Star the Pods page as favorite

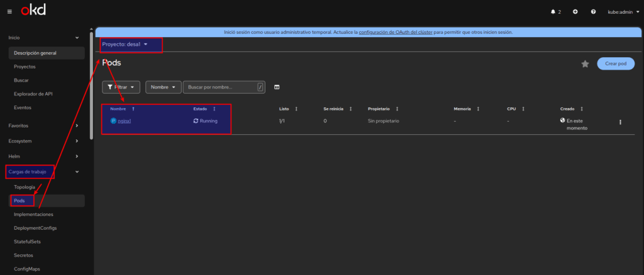(x=585, y=64)
